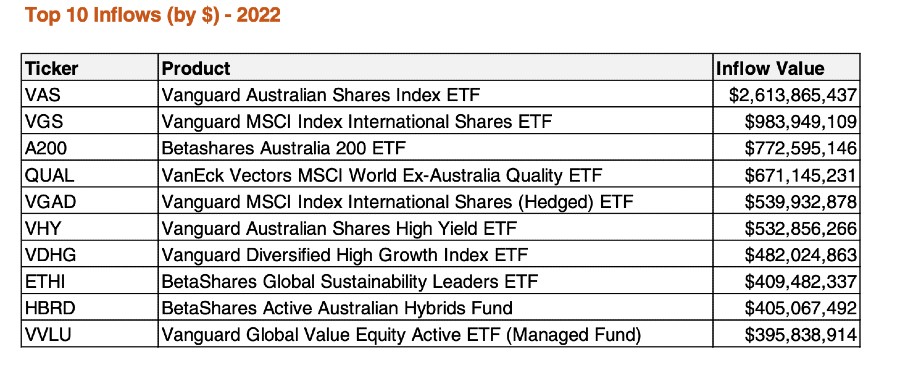Click the $395,838,914 inflow value

(x=786, y=334)
